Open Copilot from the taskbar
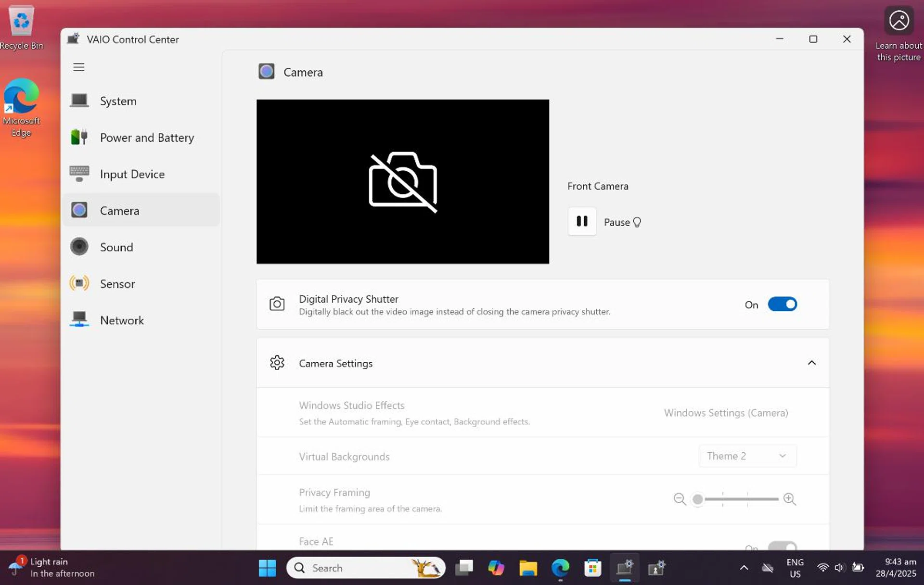 496,568
